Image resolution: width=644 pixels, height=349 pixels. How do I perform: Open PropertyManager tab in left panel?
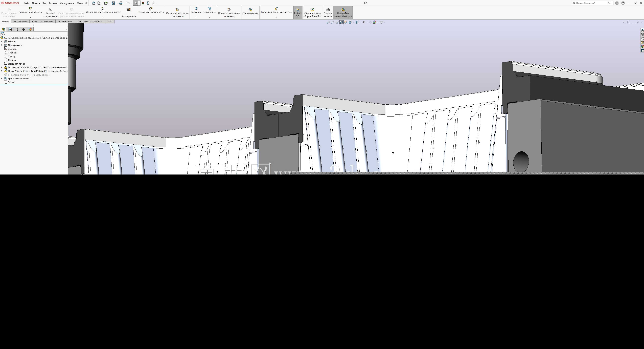pos(10,29)
